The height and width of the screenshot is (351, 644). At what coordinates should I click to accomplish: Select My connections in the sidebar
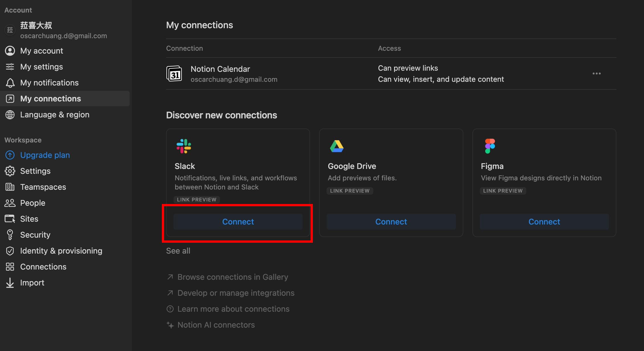click(x=65, y=99)
